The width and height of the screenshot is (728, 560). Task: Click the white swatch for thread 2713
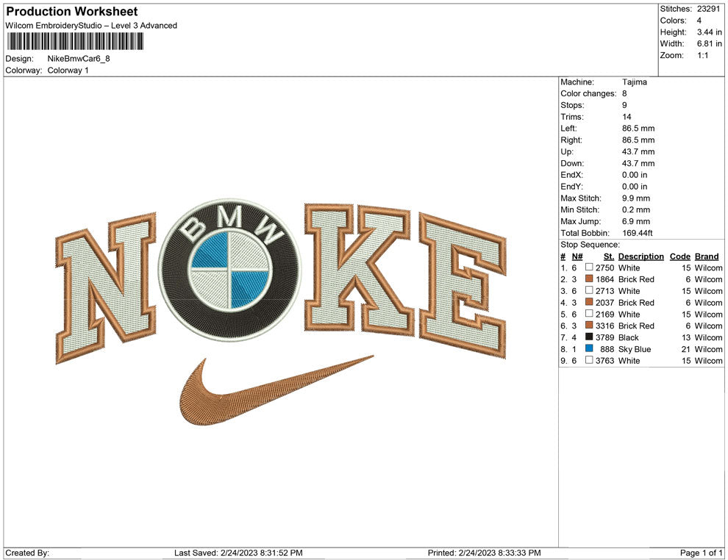[589, 290]
